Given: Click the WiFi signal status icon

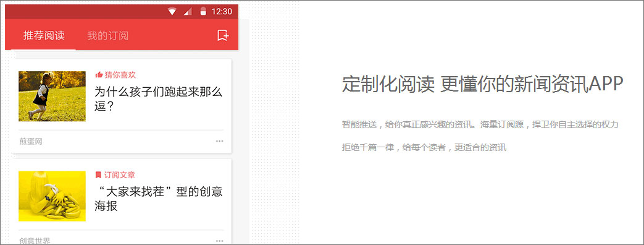Looking at the screenshot, I should tap(172, 12).
